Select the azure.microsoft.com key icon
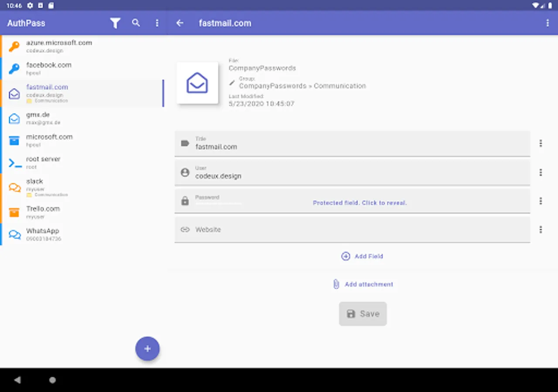 [14, 46]
